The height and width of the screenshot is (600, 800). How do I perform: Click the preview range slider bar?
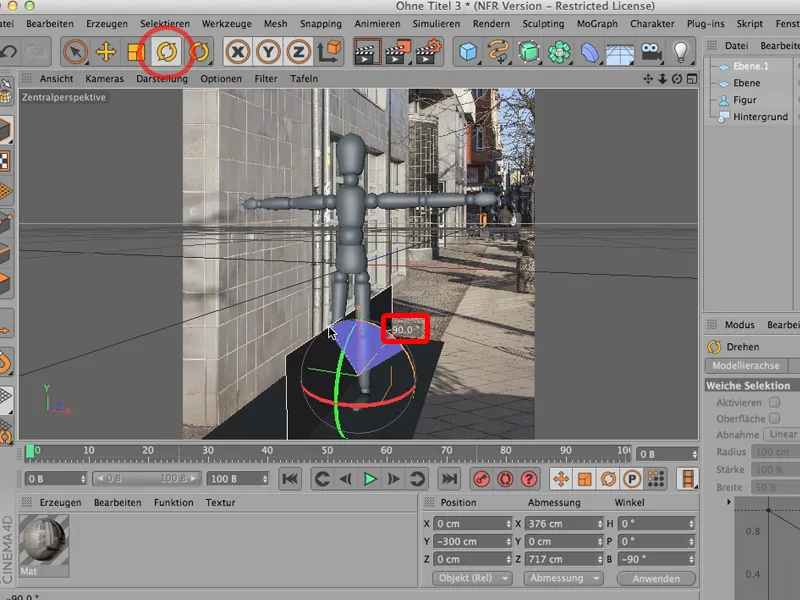147,479
